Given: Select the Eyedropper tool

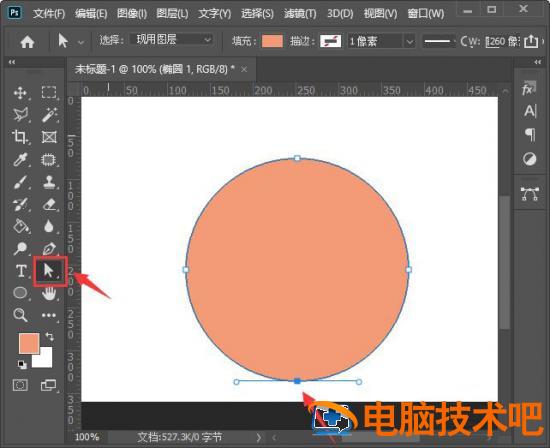Looking at the screenshot, I should click(x=20, y=160).
